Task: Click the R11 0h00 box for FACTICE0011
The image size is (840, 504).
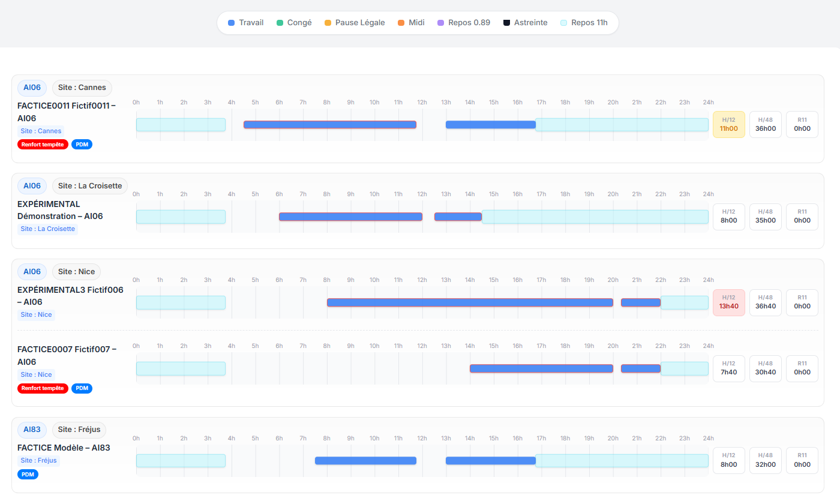Action: click(802, 125)
